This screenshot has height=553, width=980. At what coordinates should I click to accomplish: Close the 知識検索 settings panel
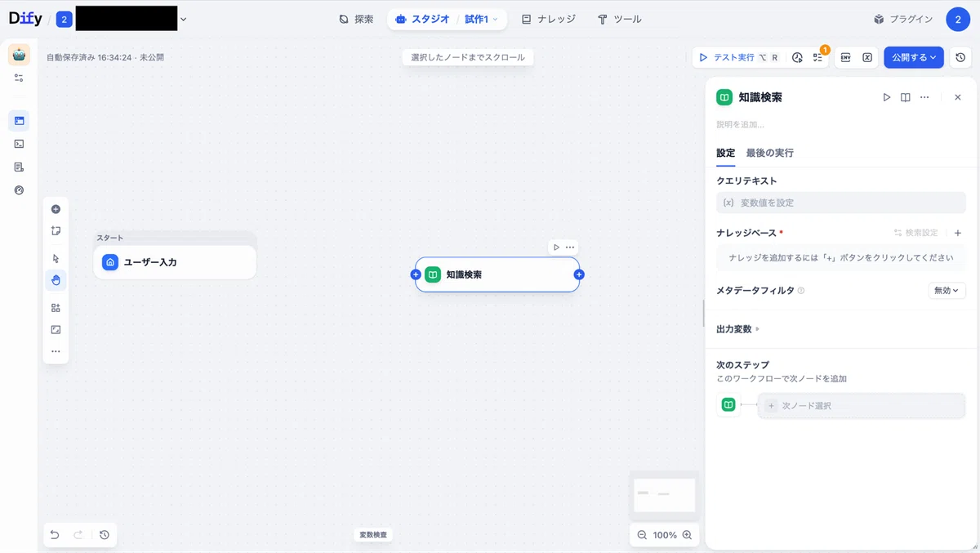coord(958,97)
